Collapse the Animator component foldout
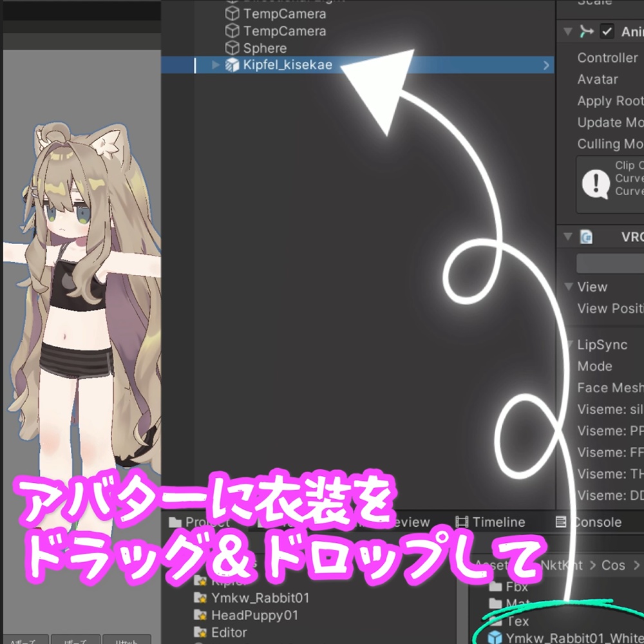The width and height of the screenshot is (644, 644). [568, 31]
